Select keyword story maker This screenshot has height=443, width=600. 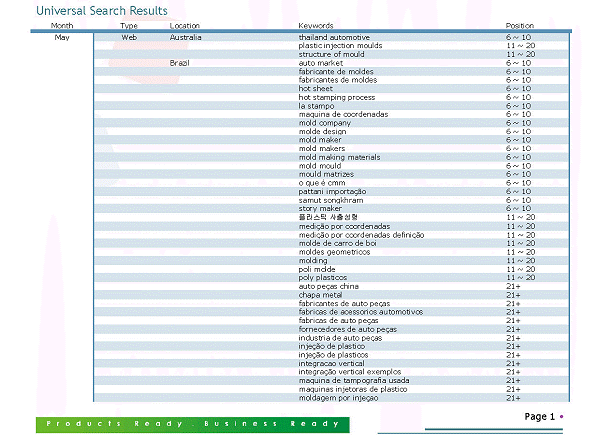320,208
